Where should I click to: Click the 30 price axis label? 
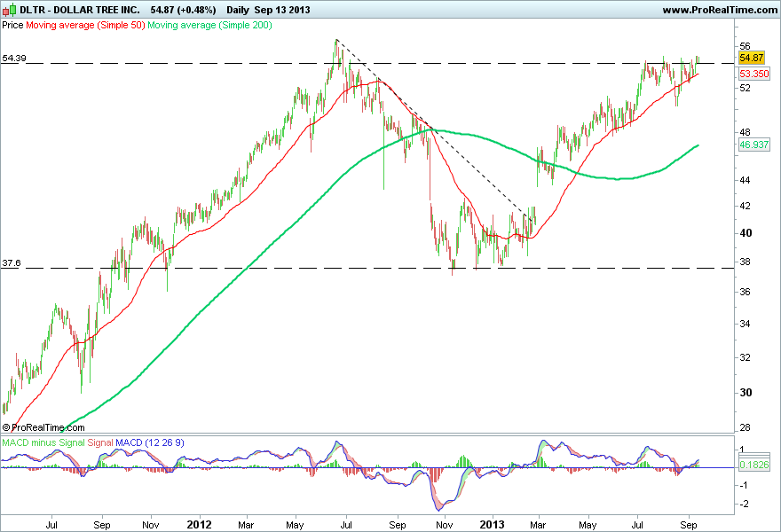pyautogui.click(x=745, y=393)
